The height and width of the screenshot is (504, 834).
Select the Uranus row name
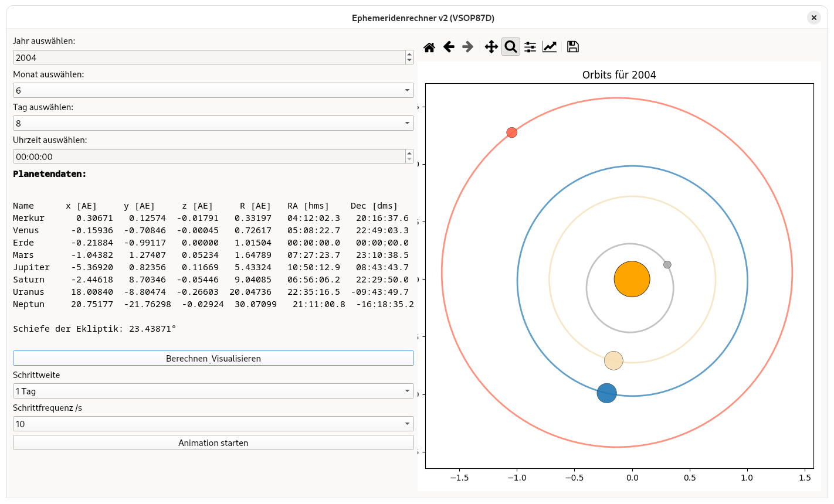29,292
